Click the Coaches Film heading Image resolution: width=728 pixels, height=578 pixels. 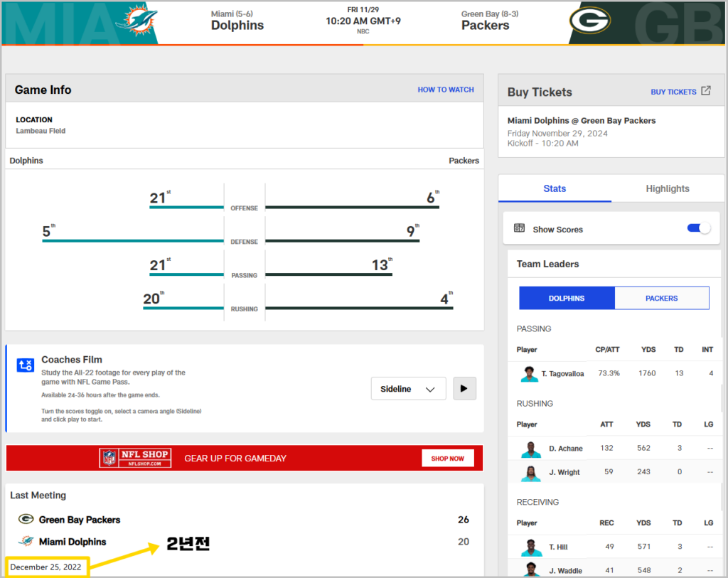[x=72, y=359]
